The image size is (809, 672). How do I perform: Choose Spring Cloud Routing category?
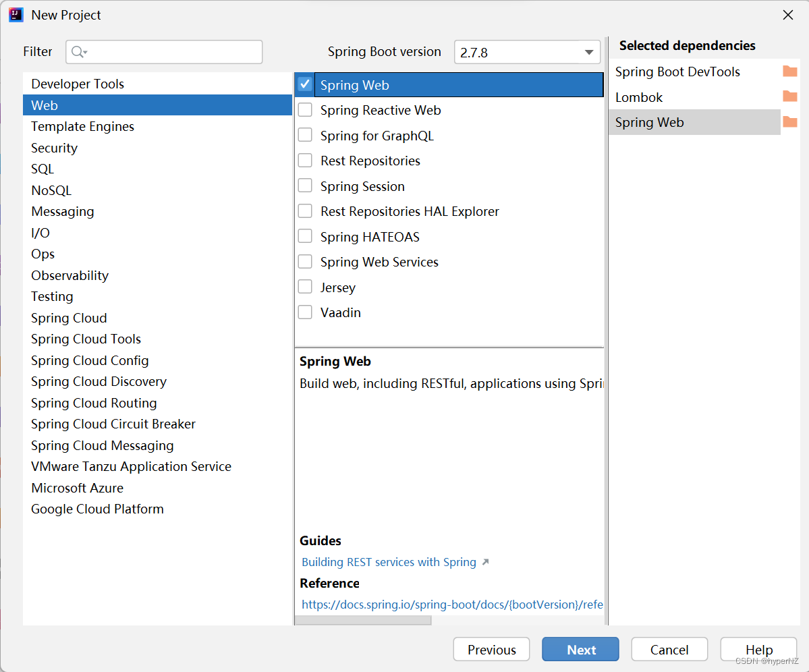coord(157,403)
